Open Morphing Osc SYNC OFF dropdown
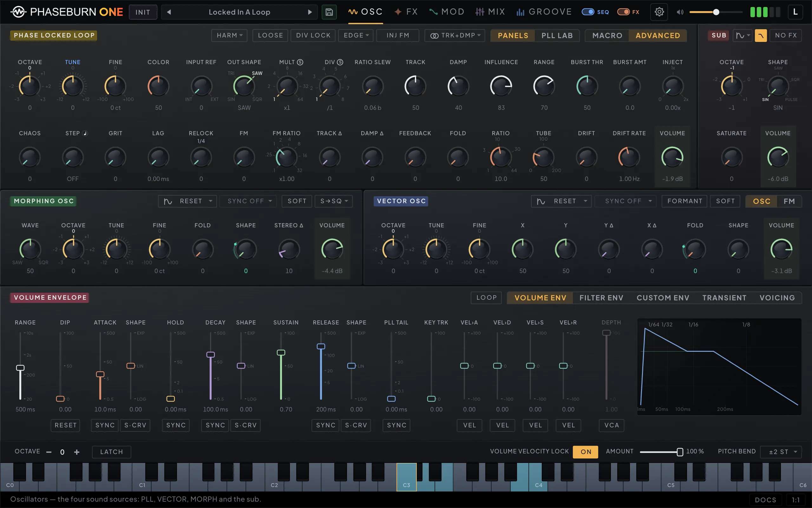812x508 pixels. tap(248, 201)
